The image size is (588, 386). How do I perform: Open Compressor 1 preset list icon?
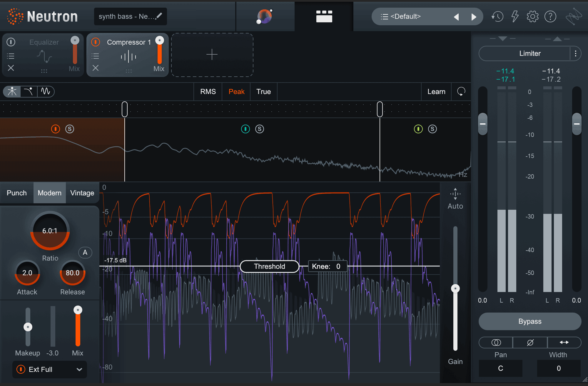(95, 56)
